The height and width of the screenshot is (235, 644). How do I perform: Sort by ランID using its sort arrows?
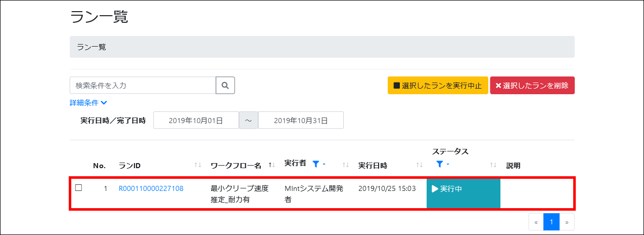(x=198, y=165)
